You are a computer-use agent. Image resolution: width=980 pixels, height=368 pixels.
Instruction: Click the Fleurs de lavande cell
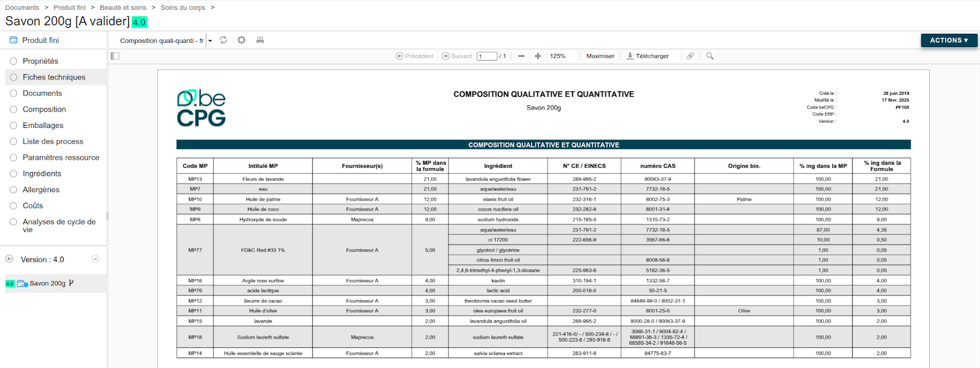point(263,179)
